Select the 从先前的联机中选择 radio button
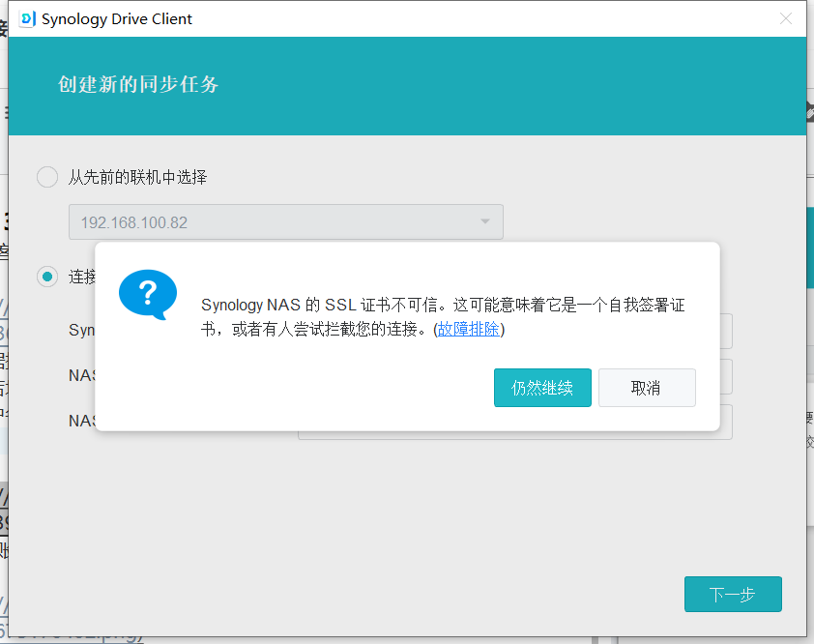Image resolution: width=814 pixels, height=644 pixels. [47, 177]
